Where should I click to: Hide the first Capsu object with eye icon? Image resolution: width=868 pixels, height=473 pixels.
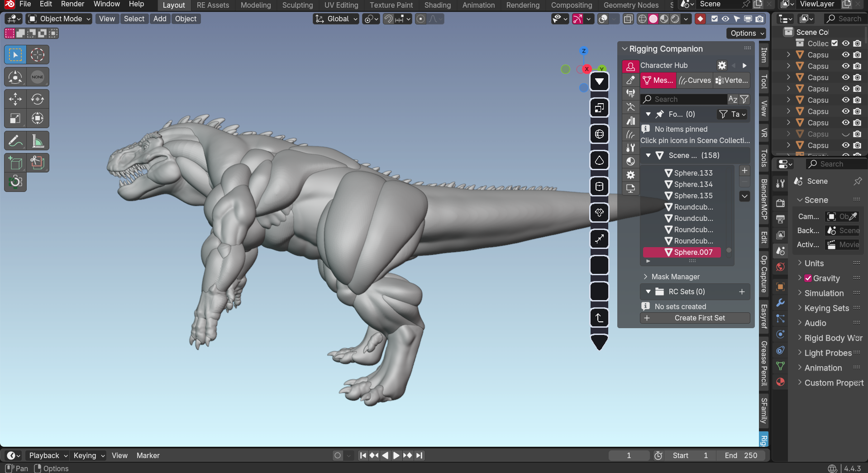pyautogui.click(x=845, y=55)
